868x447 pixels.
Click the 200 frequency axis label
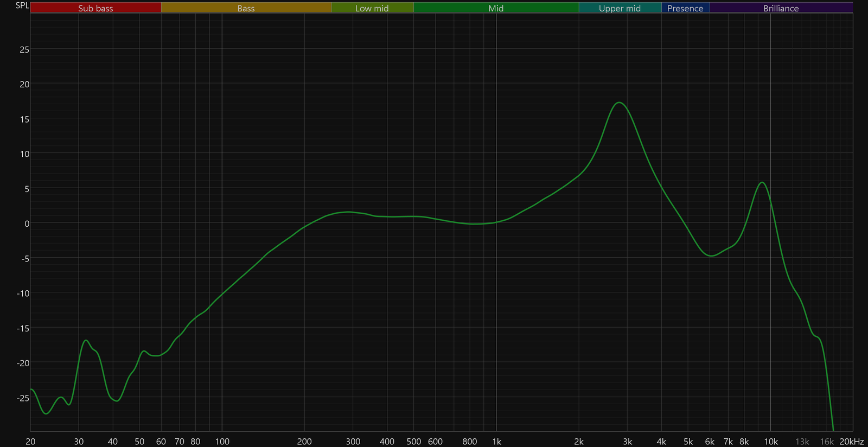point(304,442)
